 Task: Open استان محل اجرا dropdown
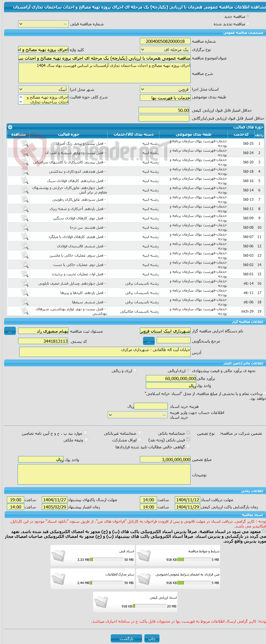tap(165, 89)
